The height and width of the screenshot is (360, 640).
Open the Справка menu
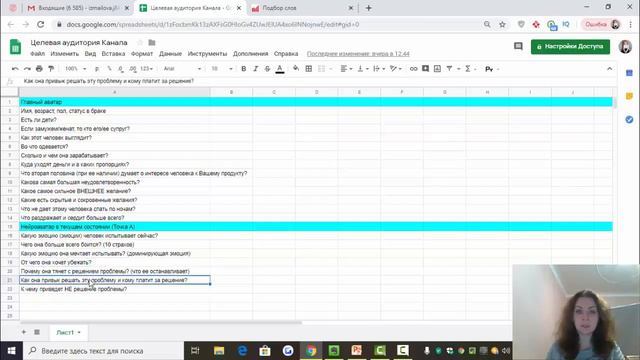click(286, 53)
